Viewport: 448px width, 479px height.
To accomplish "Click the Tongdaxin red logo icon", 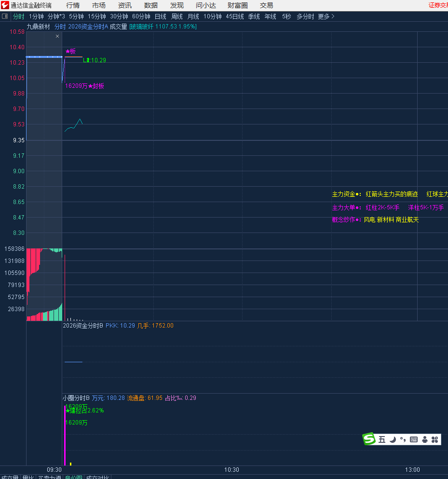I will pyautogui.click(x=5, y=5).
